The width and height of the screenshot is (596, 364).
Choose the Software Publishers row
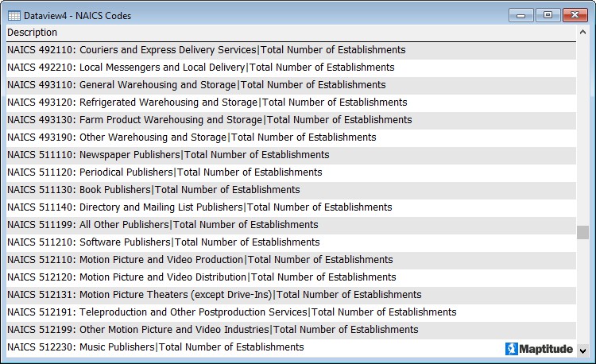click(x=164, y=242)
